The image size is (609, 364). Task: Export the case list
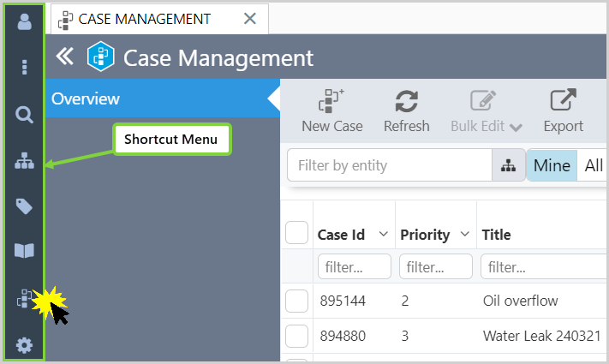point(563,111)
